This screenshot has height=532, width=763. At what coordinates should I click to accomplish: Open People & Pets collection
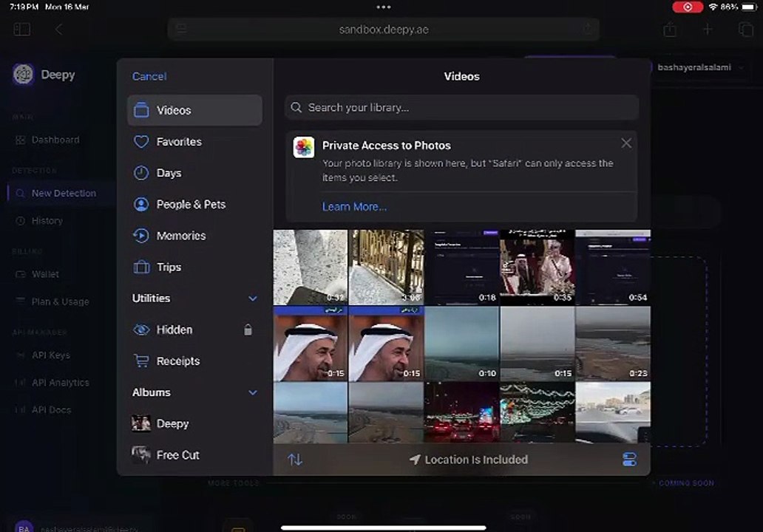tap(194, 204)
